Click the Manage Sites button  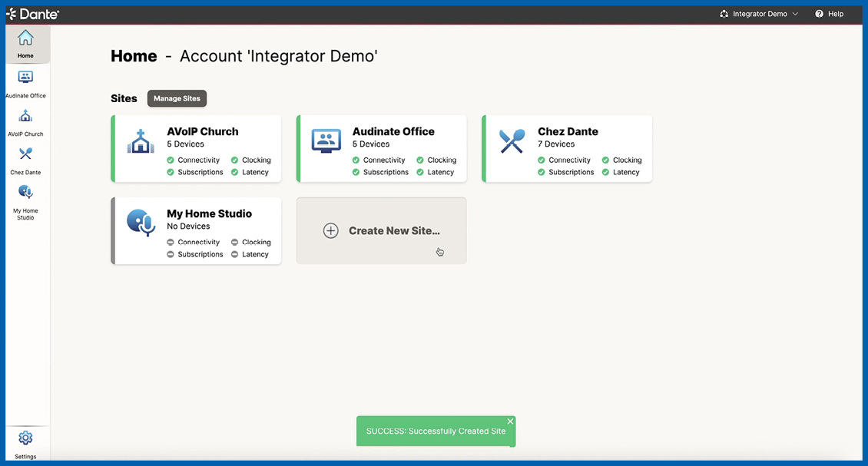(177, 98)
